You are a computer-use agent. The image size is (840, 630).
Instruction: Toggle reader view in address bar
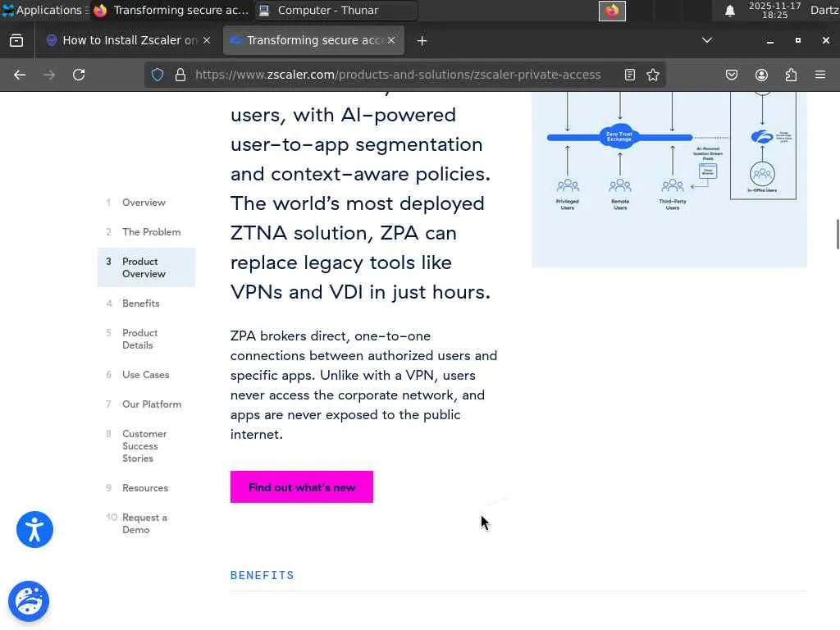point(630,75)
